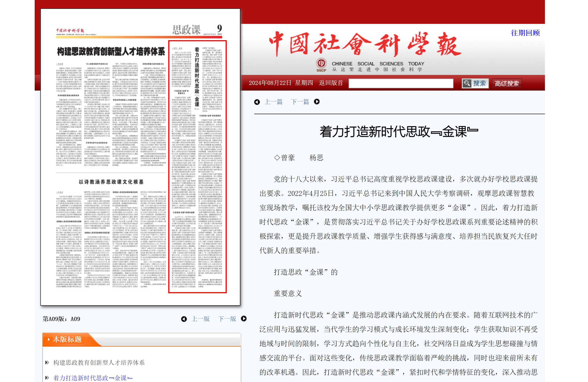Click the previous article left-arrow icon
The width and height of the screenshot is (588, 382).
pyautogui.click(x=257, y=102)
